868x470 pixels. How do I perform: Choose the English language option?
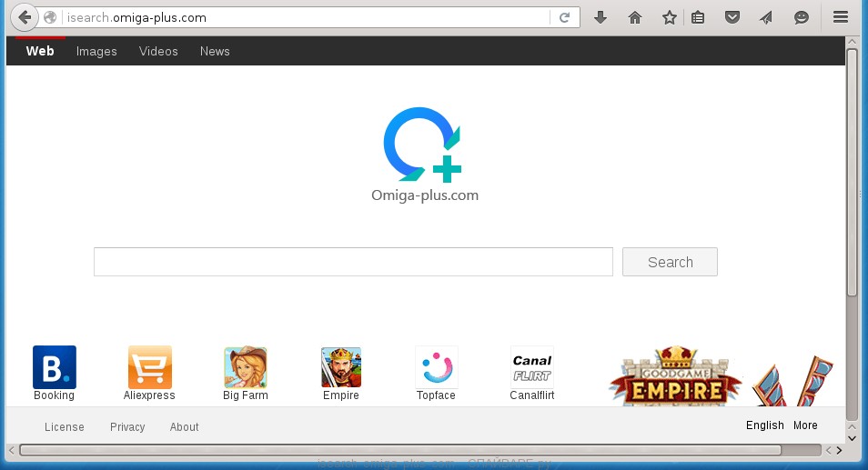764,425
